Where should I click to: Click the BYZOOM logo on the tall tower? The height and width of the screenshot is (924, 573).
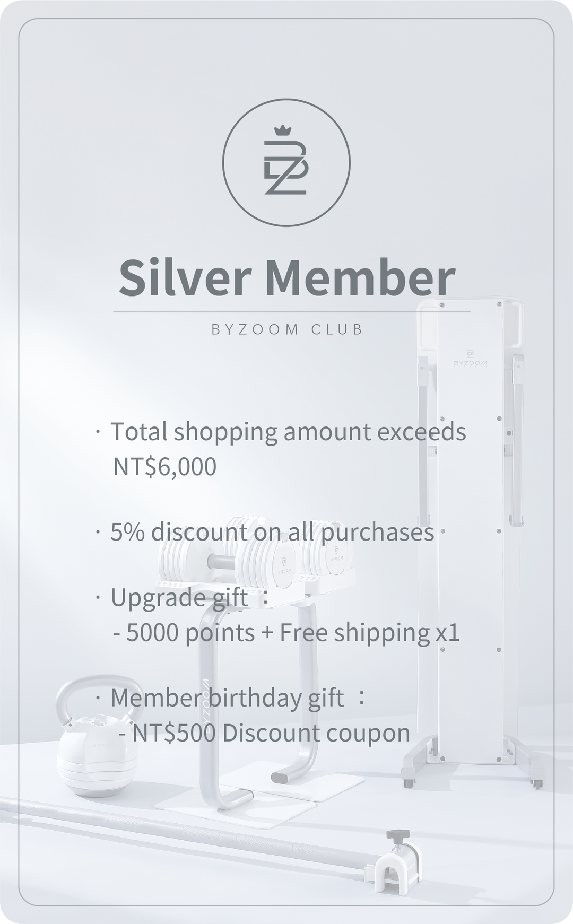pyautogui.click(x=470, y=359)
